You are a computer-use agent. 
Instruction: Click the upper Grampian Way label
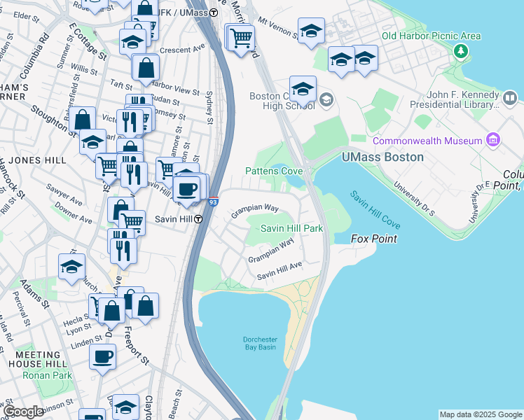click(254, 210)
